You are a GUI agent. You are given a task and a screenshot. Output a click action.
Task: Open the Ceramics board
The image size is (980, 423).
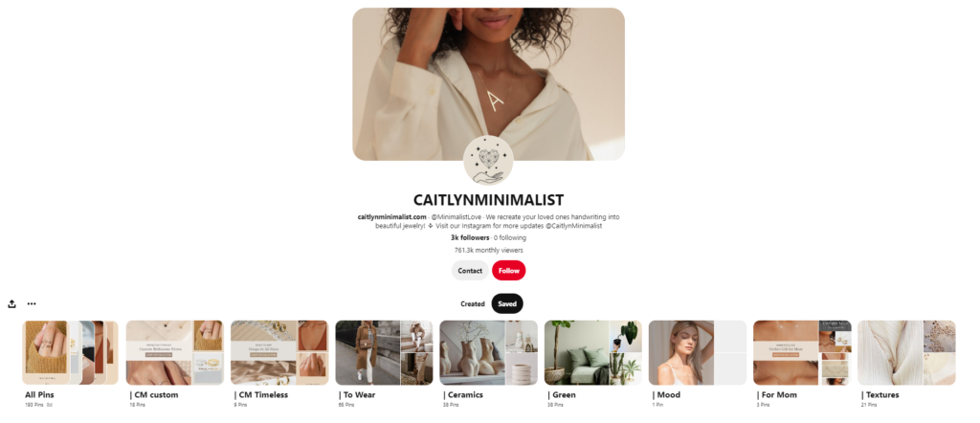[488, 353]
